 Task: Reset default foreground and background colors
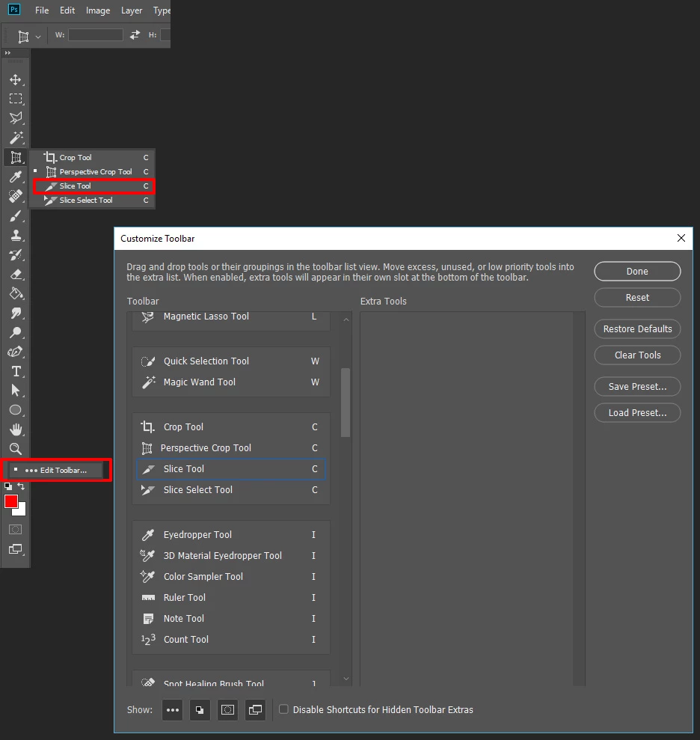coord(8,486)
